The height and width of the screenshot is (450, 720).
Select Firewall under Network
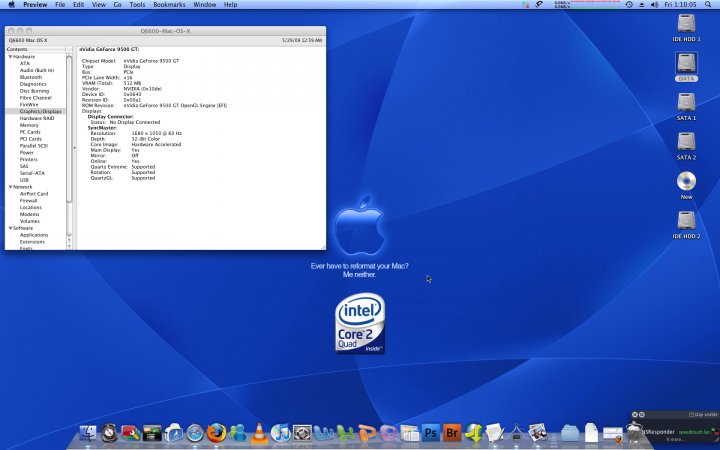coord(28,201)
